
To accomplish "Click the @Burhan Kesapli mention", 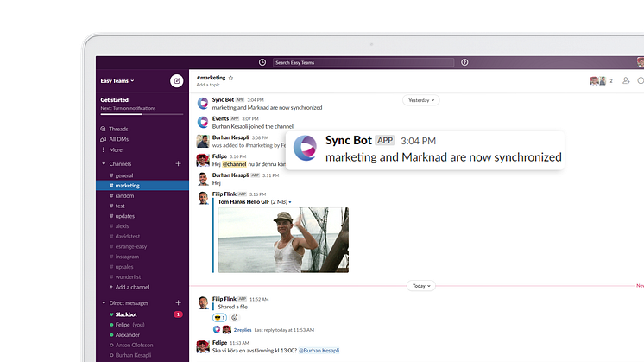I will [x=319, y=351].
